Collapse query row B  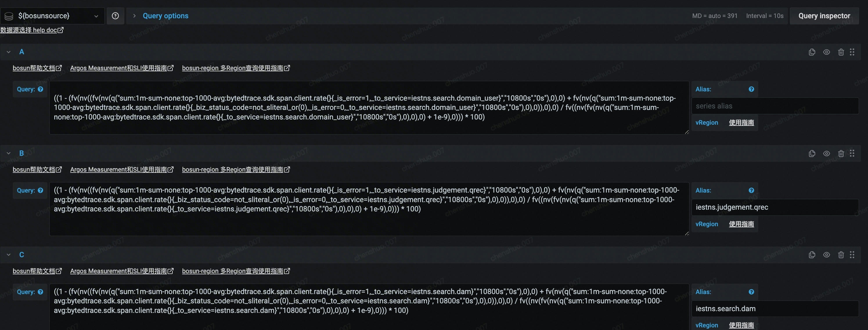(9, 153)
